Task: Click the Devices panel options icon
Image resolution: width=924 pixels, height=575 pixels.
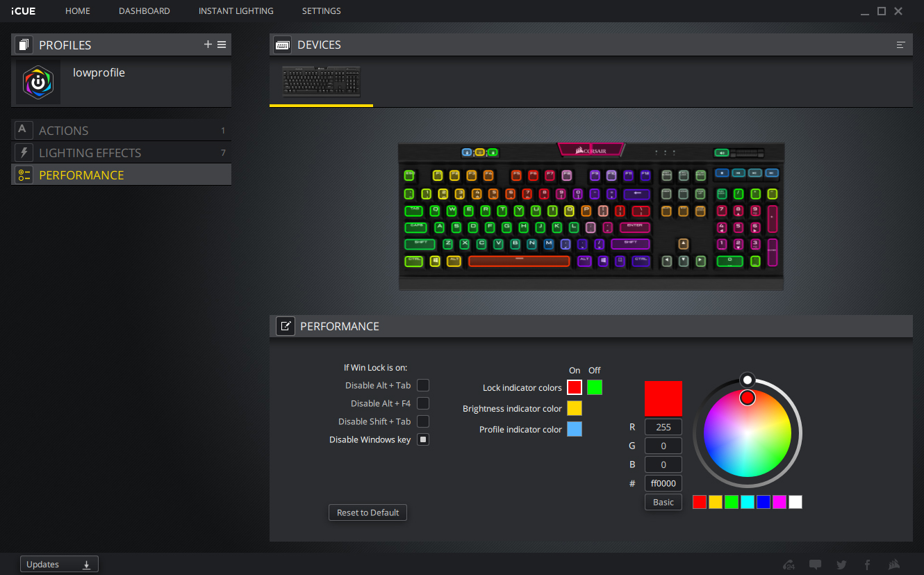Action: pos(901,44)
